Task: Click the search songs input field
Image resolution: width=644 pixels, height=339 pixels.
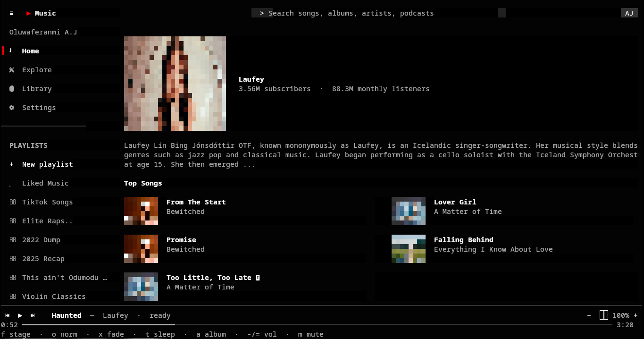Action: click(x=379, y=13)
